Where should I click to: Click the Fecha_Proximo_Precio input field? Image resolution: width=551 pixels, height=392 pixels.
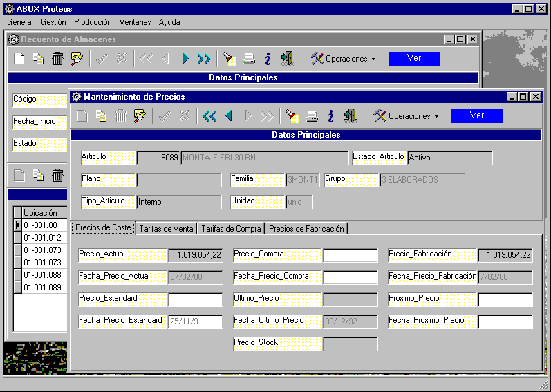pos(505,321)
